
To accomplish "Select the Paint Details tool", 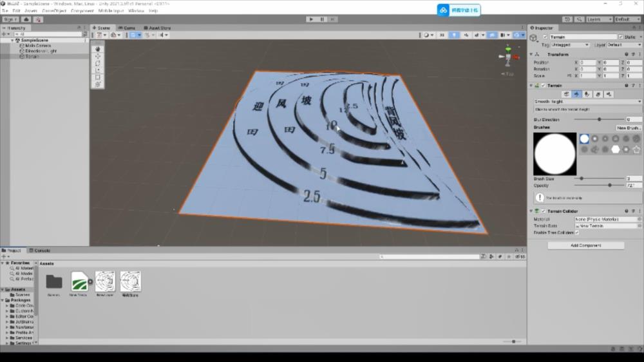I will 598,94.
